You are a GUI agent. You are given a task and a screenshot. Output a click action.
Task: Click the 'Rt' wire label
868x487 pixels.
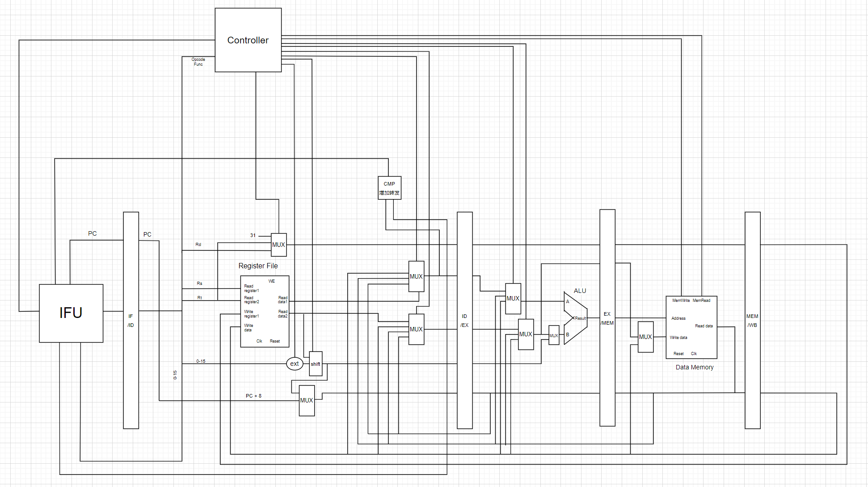(199, 297)
